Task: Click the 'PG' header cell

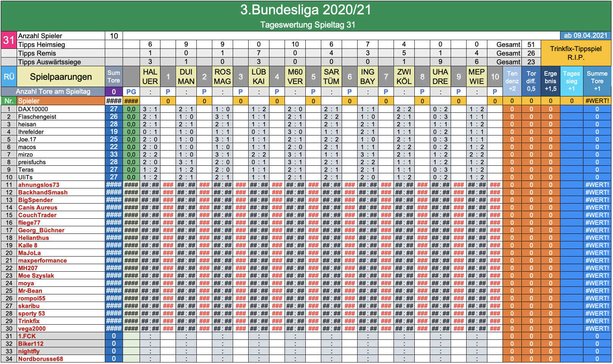Action: pyautogui.click(x=131, y=92)
